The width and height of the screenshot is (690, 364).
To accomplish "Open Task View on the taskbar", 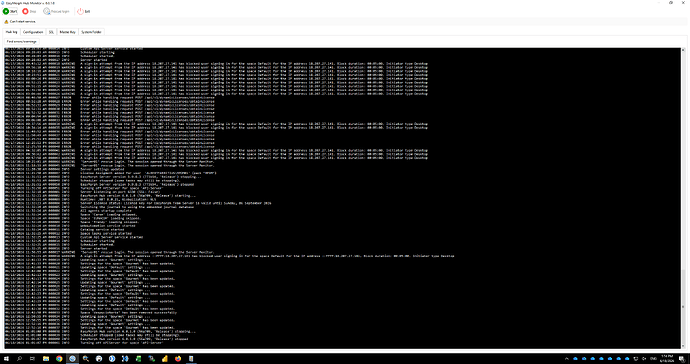I will (x=32, y=359).
